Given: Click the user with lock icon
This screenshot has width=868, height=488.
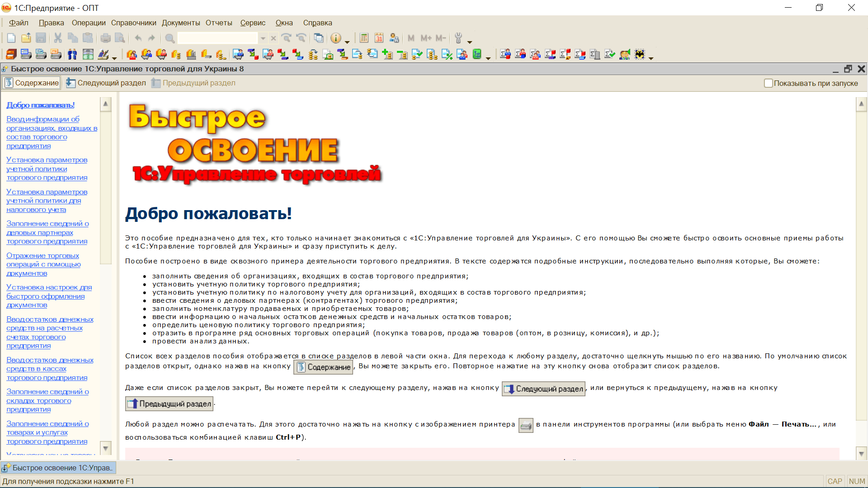Looking at the screenshot, I should [x=394, y=38].
